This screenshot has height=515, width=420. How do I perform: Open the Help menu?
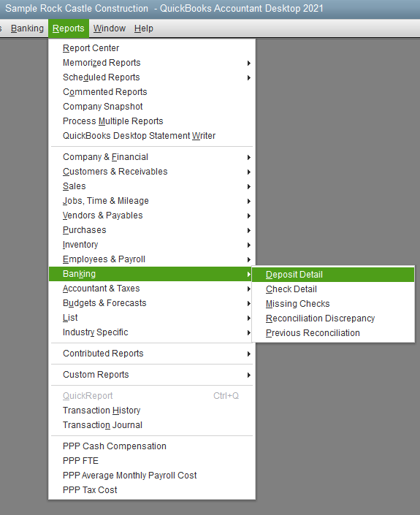[x=143, y=28]
